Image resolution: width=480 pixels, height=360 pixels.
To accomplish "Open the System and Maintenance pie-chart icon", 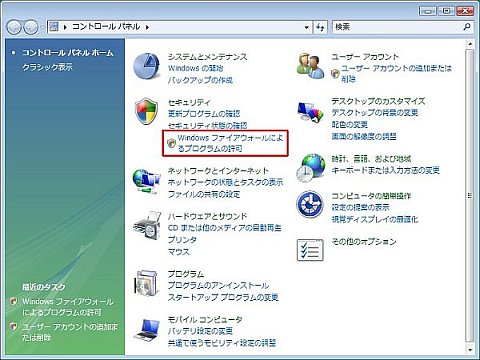I will click(147, 66).
